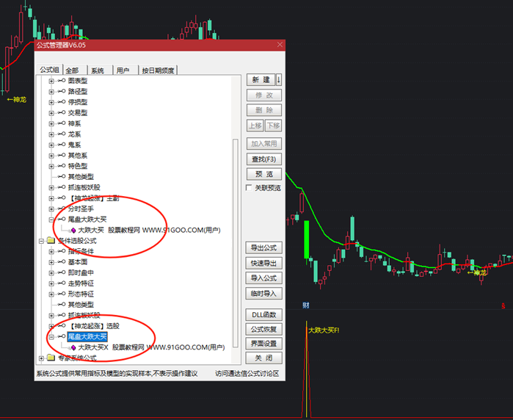Collapse the 条件选股公式 folder node

click(41, 240)
